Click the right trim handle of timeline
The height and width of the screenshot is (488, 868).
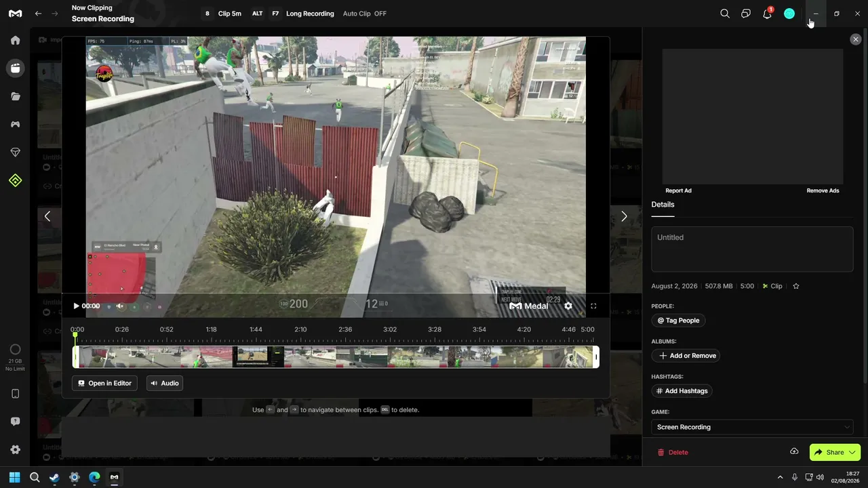pos(596,357)
